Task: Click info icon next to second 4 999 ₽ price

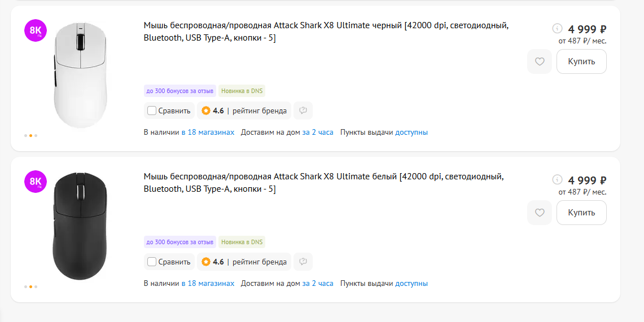Action: [x=557, y=179]
